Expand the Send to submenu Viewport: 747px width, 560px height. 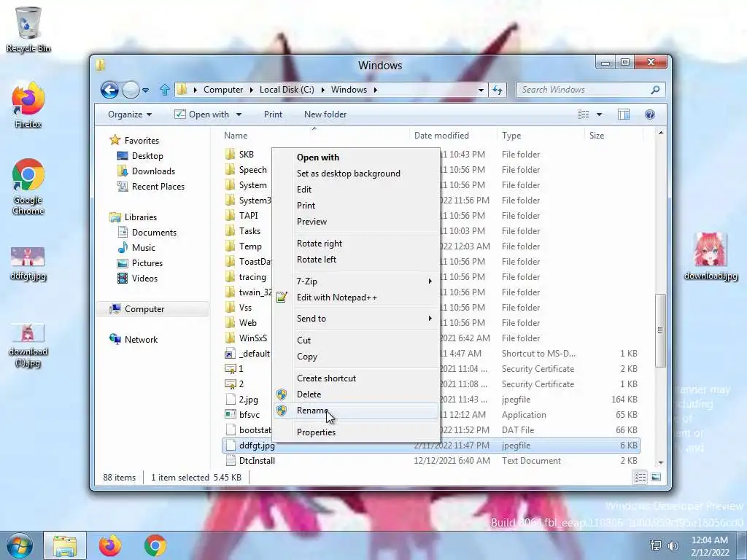pyautogui.click(x=355, y=319)
